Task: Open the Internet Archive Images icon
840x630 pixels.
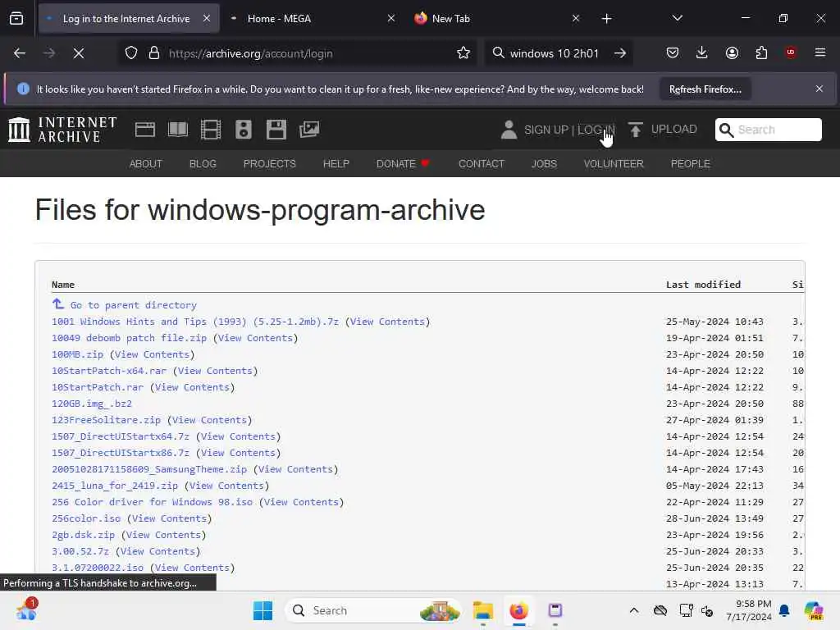Action: pos(309,130)
